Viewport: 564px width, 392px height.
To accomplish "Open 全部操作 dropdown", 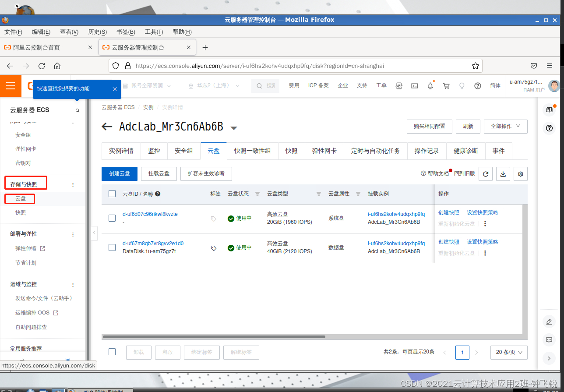I will pyautogui.click(x=506, y=126).
